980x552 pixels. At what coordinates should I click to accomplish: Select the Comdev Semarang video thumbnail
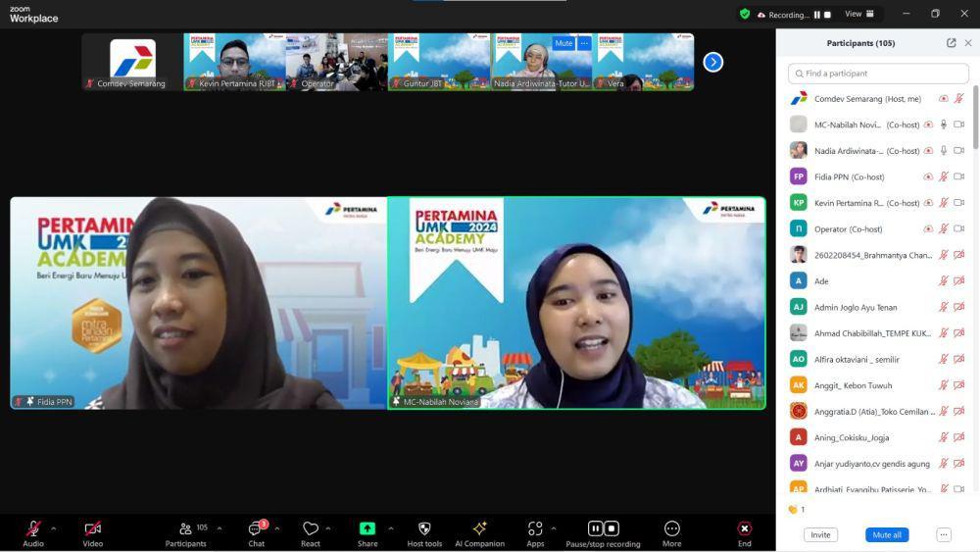coord(132,62)
